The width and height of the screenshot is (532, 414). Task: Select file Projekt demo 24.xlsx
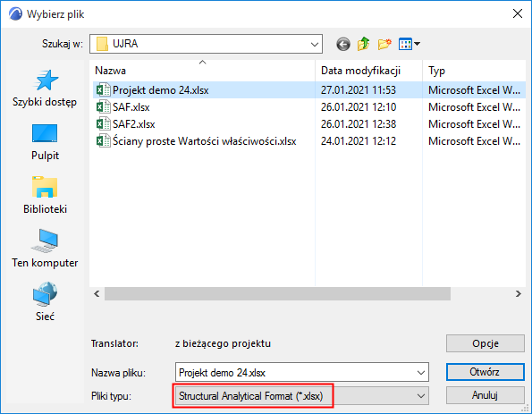[x=160, y=90]
